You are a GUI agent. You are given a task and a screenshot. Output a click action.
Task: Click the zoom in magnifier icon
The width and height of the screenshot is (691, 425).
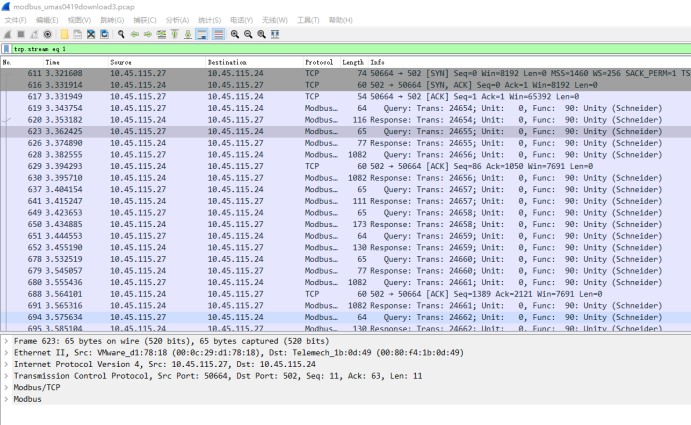(234, 34)
